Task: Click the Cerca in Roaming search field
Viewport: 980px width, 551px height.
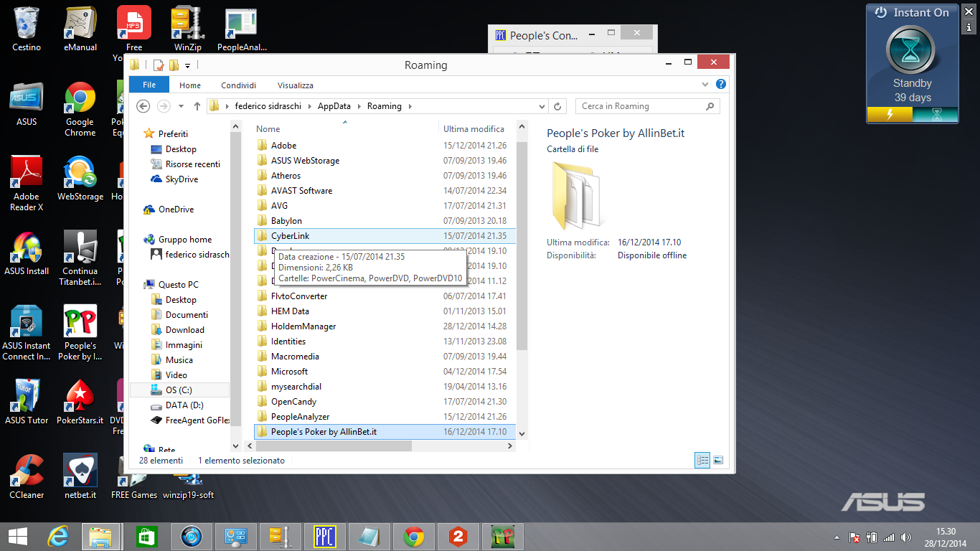Action: [x=647, y=106]
